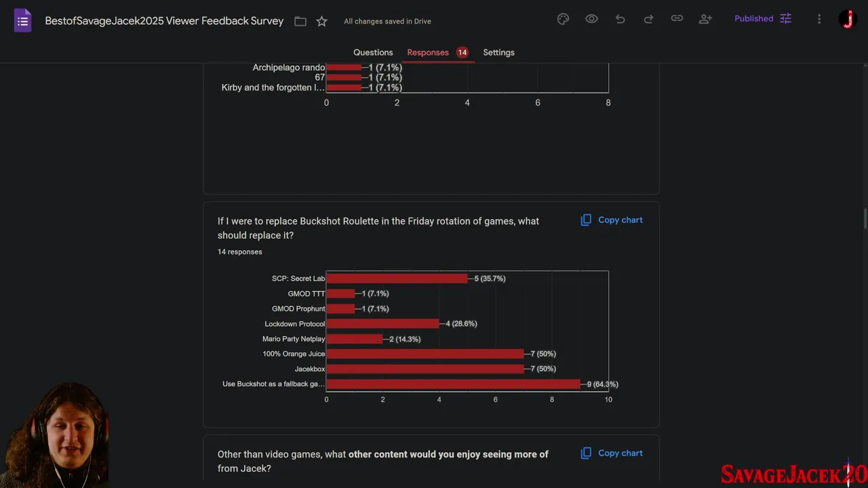This screenshot has height=488, width=868.
Task: Click the move to folder icon
Action: [300, 22]
